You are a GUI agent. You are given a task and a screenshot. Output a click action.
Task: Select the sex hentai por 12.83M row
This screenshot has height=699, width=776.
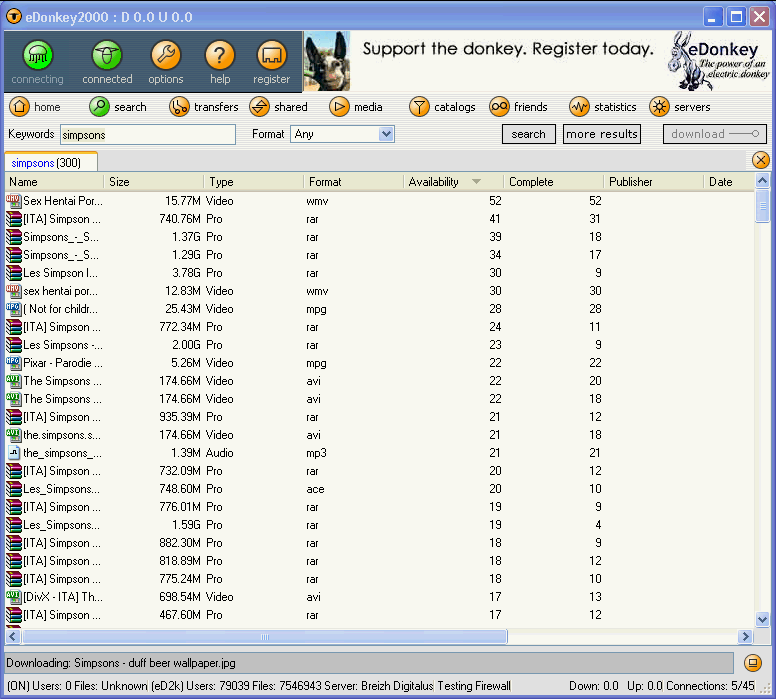click(x=379, y=291)
